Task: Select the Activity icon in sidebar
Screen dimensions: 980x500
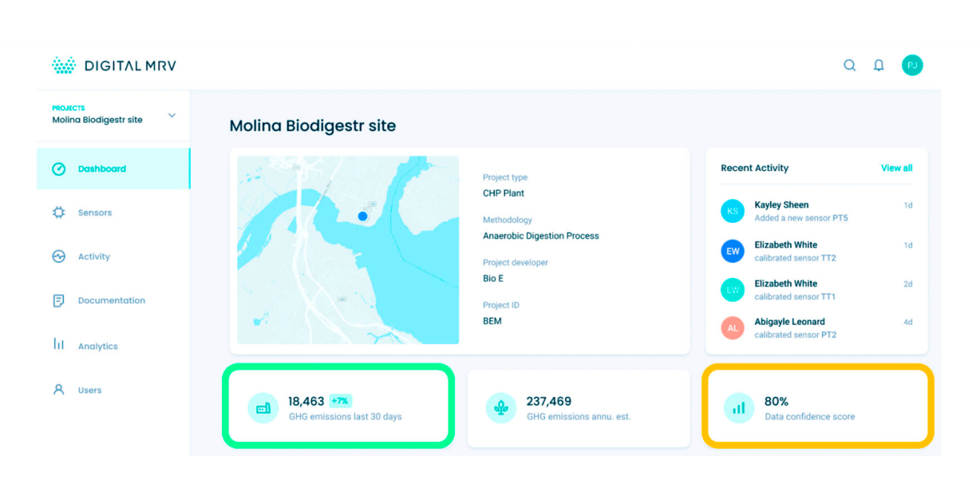Action: coord(60,256)
